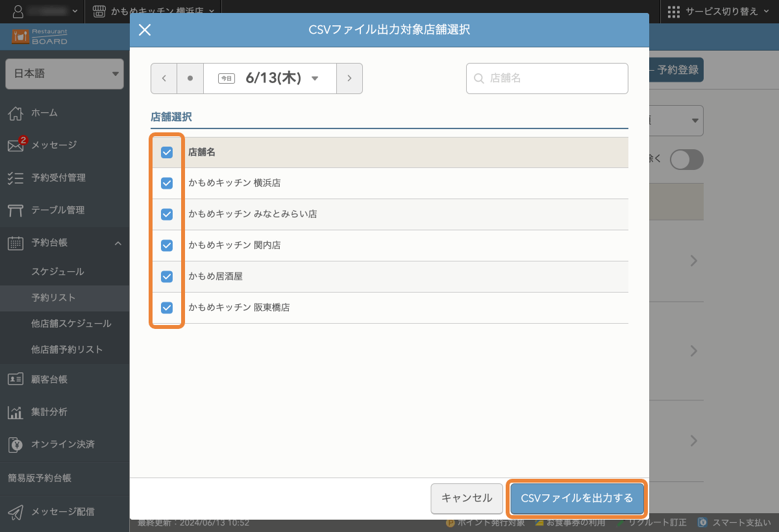Click the user profile icon
This screenshot has height=532, width=779.
[x=18, y=11]
